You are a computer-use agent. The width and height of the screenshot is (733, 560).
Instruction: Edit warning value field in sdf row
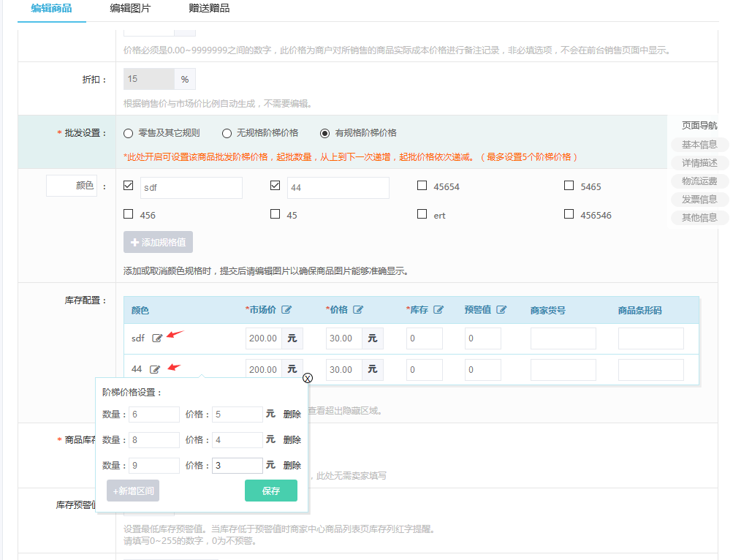483,338
